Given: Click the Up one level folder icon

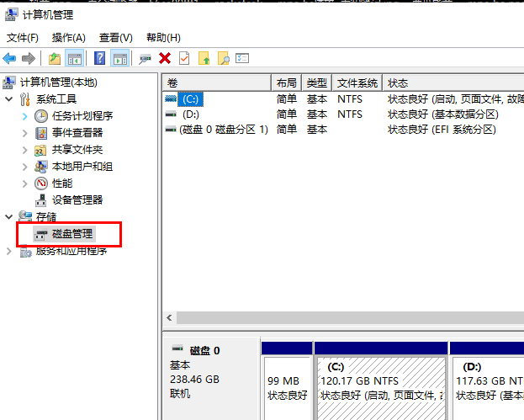Looking at the screenshot, I should coord(55,59).
